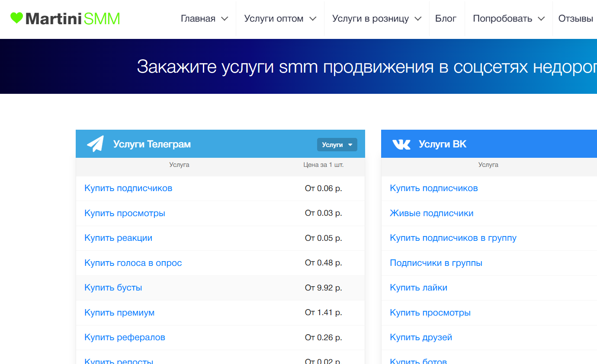Click the price От 0.03 р.
The image size is (597, 364).
click(324, 213)
